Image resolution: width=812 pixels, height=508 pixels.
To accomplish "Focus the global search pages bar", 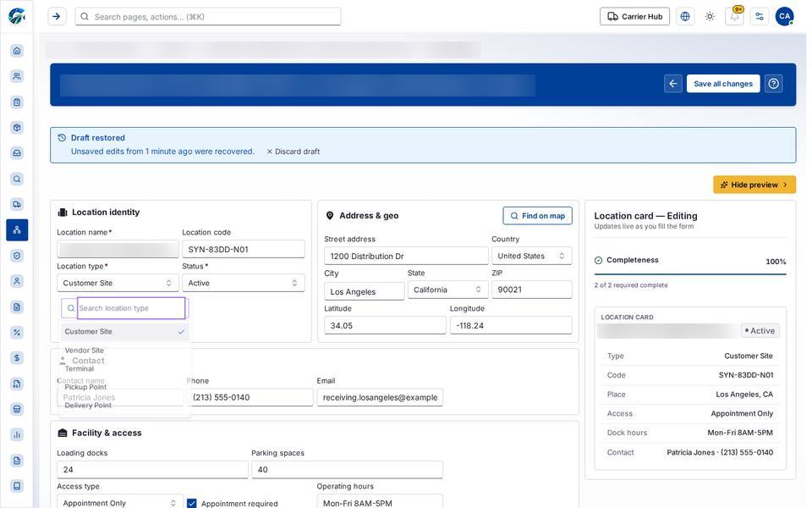I will (208, 17).
